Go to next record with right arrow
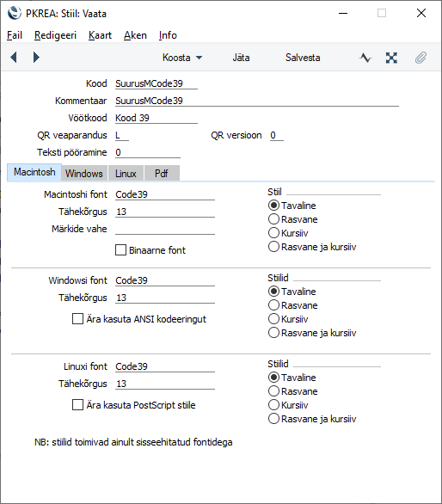Screen dimensions: 442x504 pos(36,58)
